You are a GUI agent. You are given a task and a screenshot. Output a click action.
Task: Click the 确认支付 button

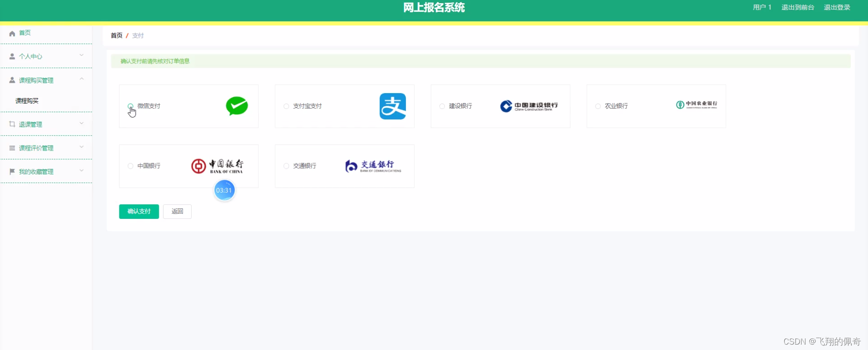(139, 212)
